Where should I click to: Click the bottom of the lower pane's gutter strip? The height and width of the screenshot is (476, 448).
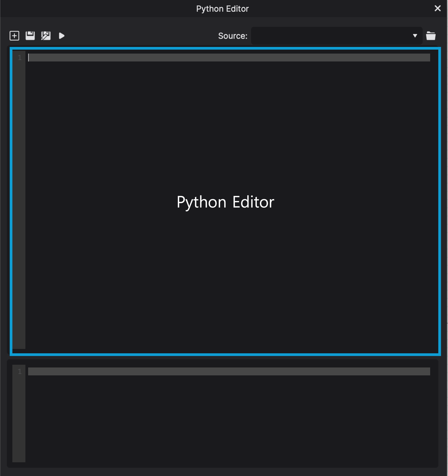click(19, 455)
